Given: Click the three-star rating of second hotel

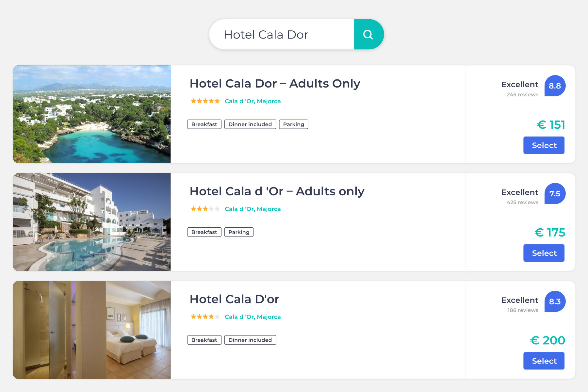Looking at the screenshot, I should click(205, 209).
